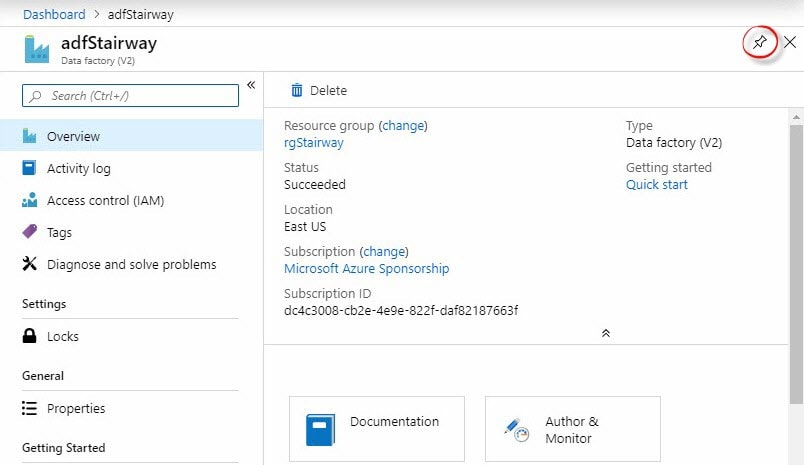Open the Properties menu item
The image size is (804, 465).
tap(75, 409)
